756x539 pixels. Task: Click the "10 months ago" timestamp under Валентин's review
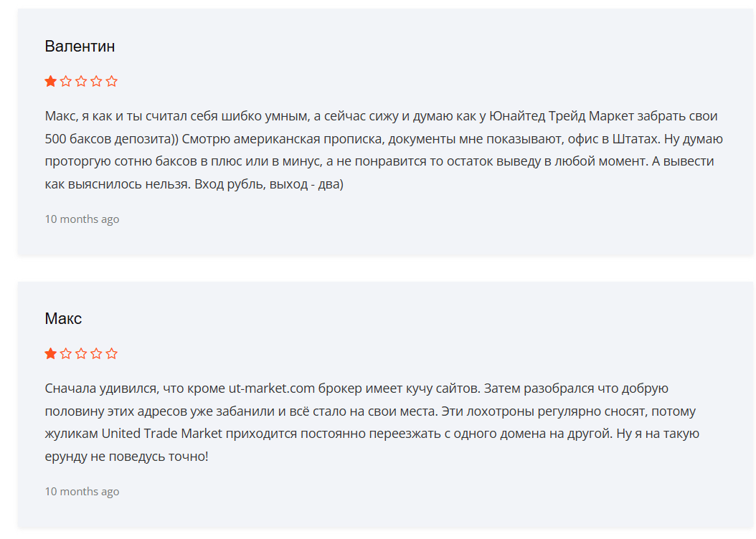[x=82, y=219]
